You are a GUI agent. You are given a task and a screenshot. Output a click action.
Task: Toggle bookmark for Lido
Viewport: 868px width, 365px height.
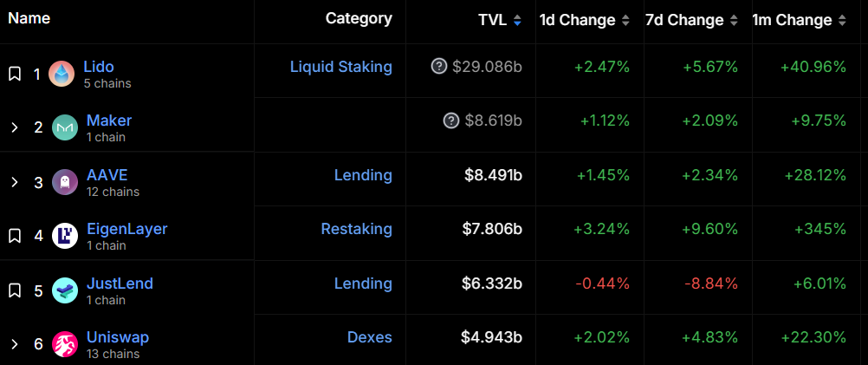pos(15,74)
